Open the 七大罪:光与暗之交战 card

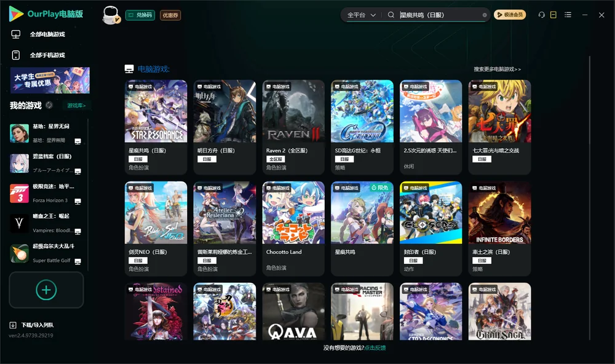click(499, 127)
